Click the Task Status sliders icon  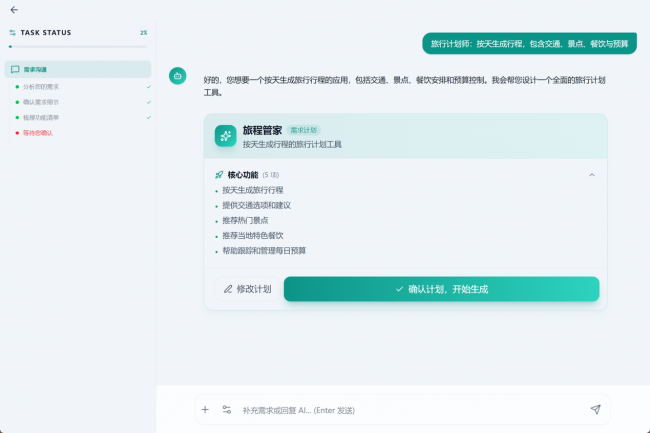coord(12,33)
